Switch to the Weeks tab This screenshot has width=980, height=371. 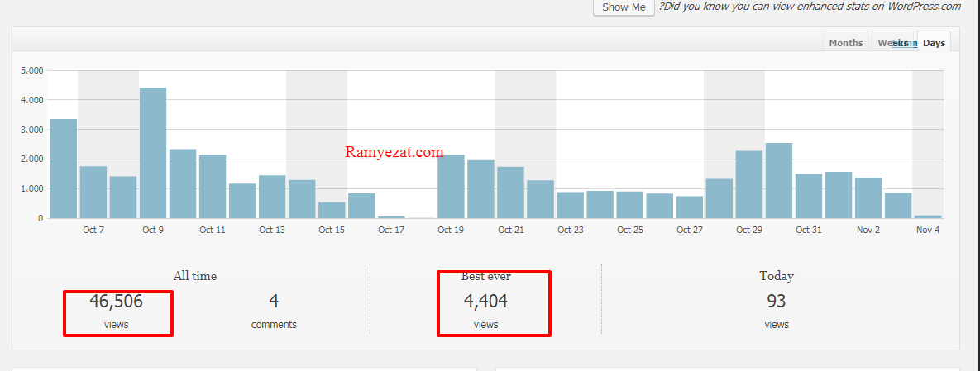[892, 43]
